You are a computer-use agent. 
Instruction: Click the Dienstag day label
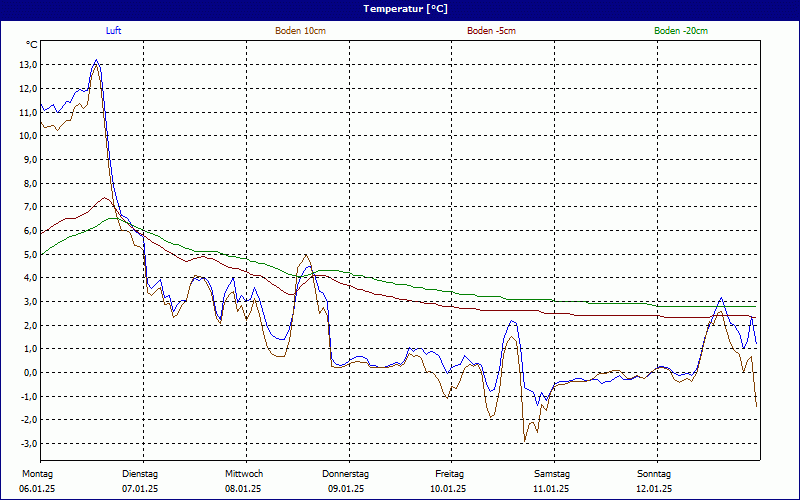pos(140,474)
